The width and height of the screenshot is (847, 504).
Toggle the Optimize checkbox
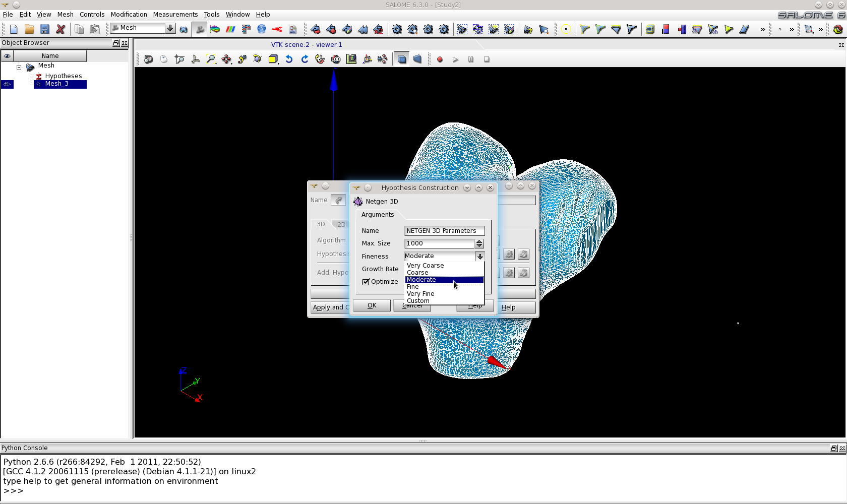tap(366, 282)
